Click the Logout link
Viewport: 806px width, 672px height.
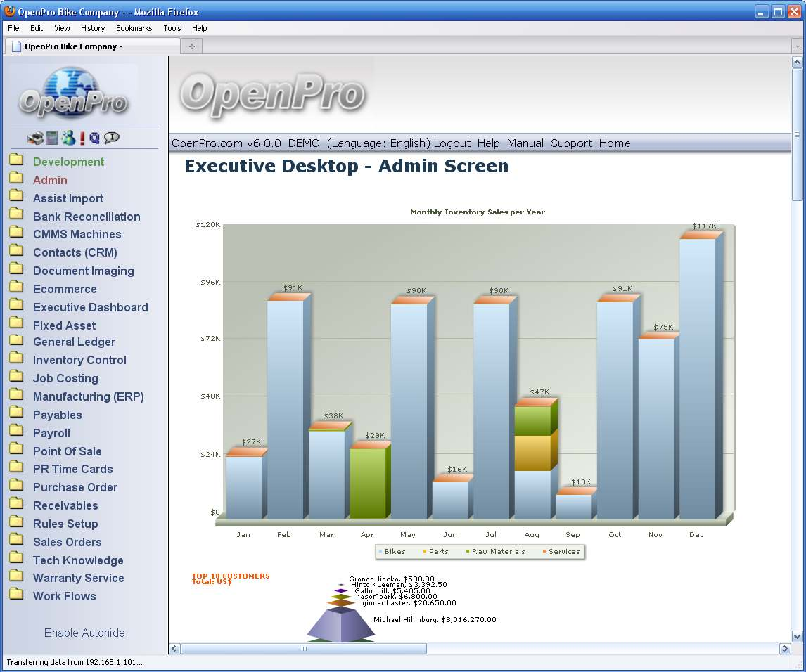click(x=452, y=143)
